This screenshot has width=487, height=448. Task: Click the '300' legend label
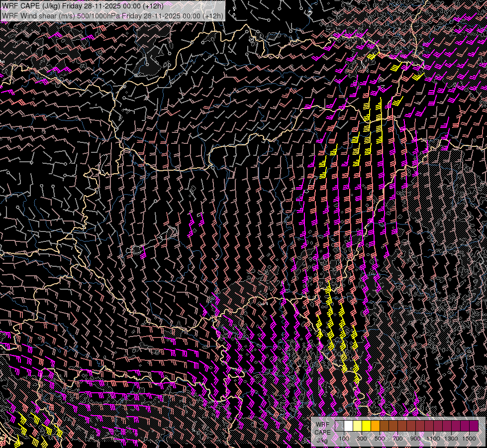tap(362, 439)
